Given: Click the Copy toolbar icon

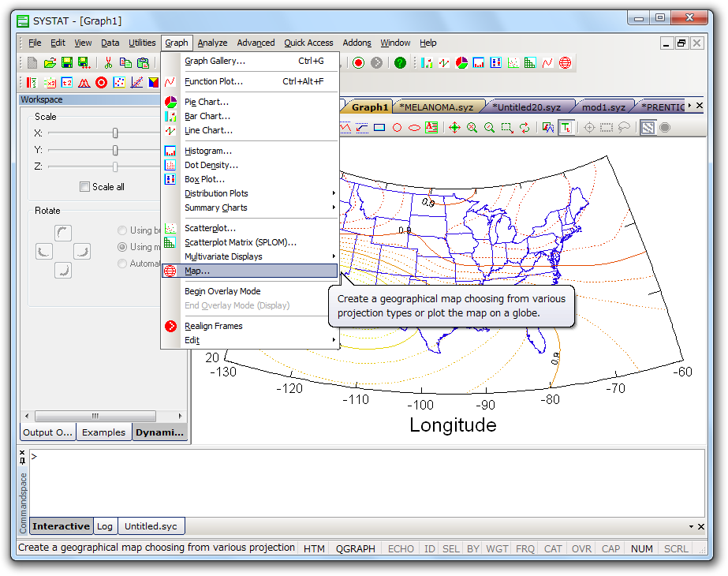Looking at the screenshot, I should point(125,62).
